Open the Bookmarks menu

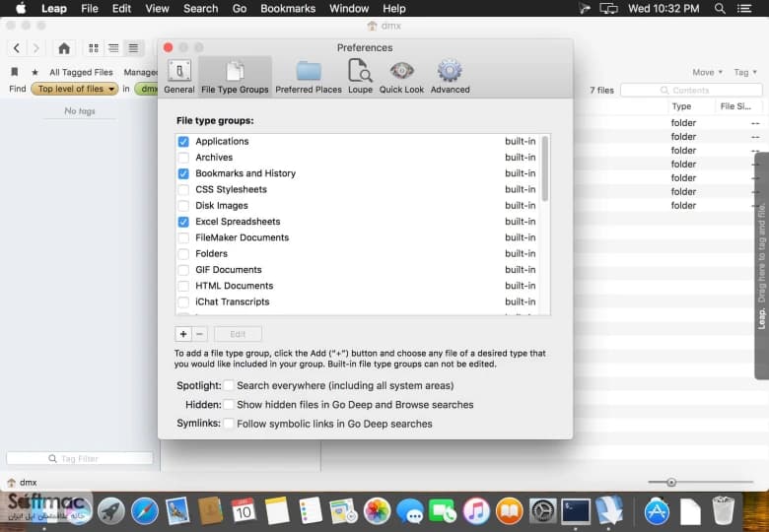(x=288, y=8)
